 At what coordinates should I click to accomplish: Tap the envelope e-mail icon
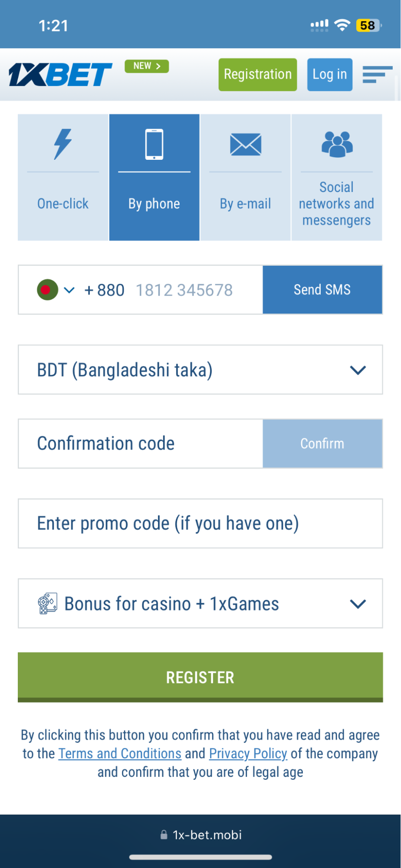(x=246, y=145)
